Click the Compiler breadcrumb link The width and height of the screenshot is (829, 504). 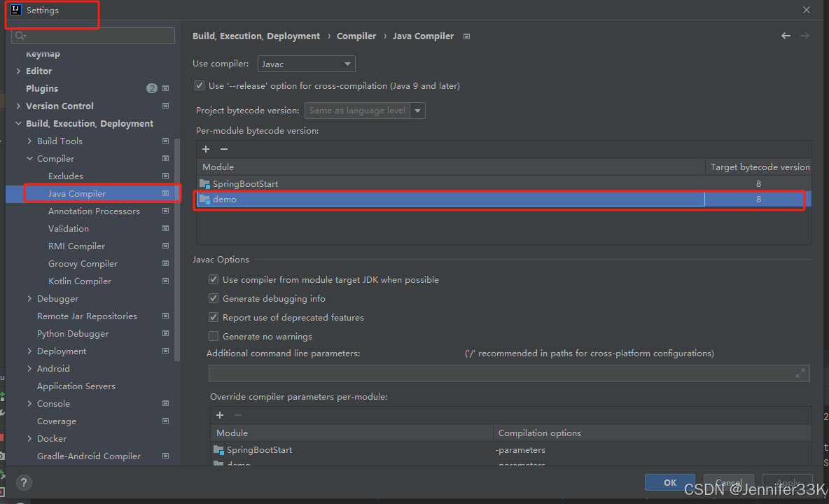click(356, 35)
